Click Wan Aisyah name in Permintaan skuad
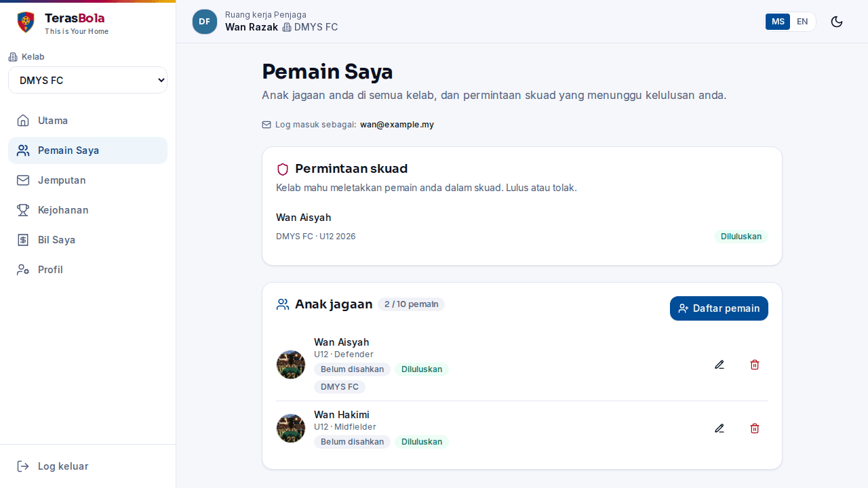868x488 pixels. tap(304, 218)
